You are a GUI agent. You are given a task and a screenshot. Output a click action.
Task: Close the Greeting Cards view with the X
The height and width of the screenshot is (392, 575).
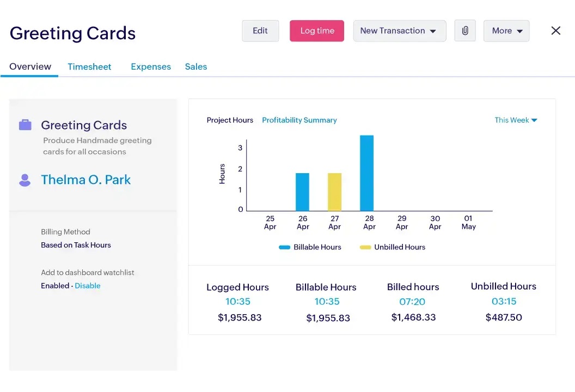point(555,30)
